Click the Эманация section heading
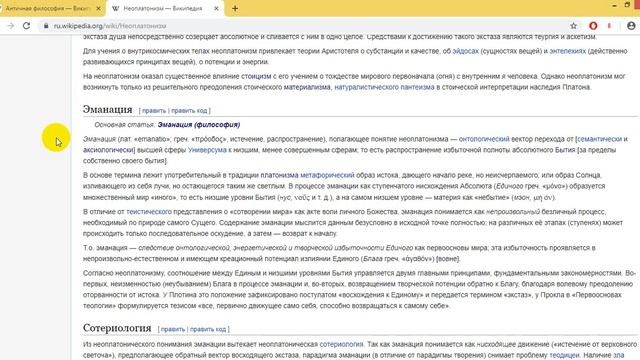 [x=107, y=109]
